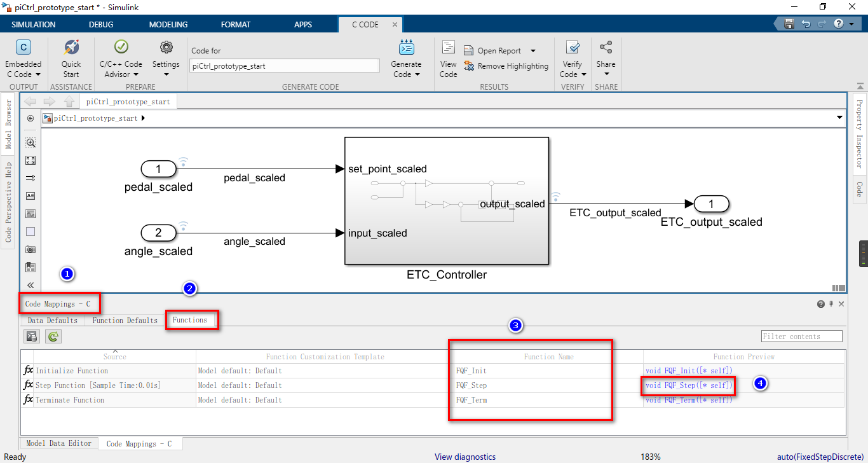The image size is (868, 463).
Task: Switch to the SIMULATION ribbon tab
Action: [x=34, y=25]
